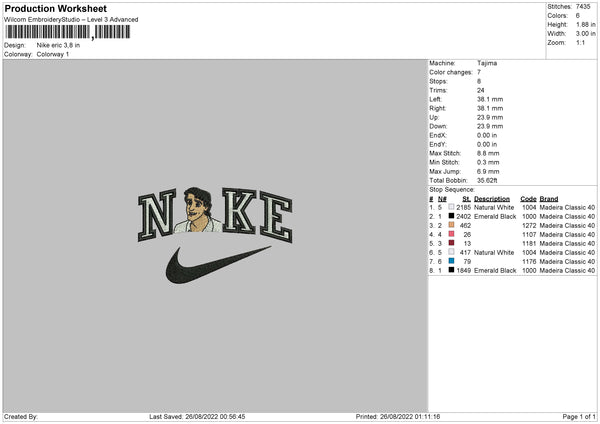
Task: Pick the dark red swatch for code 1181
Action: (x=452, y=243)
